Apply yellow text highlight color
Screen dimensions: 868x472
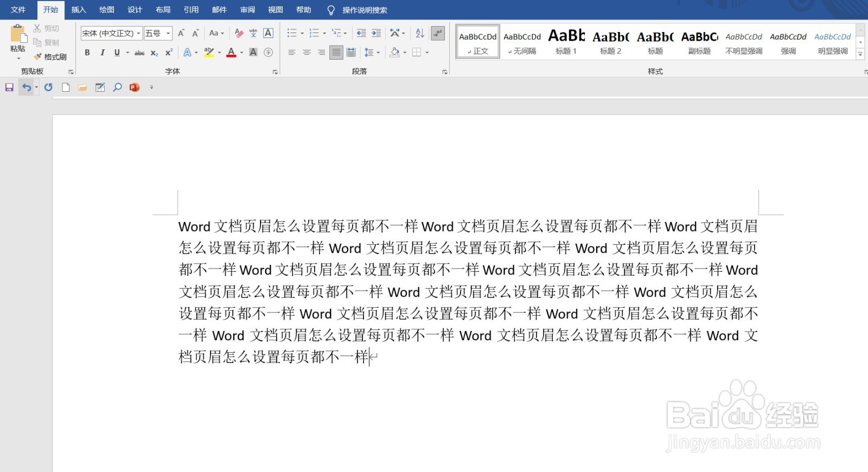(209, 53)
